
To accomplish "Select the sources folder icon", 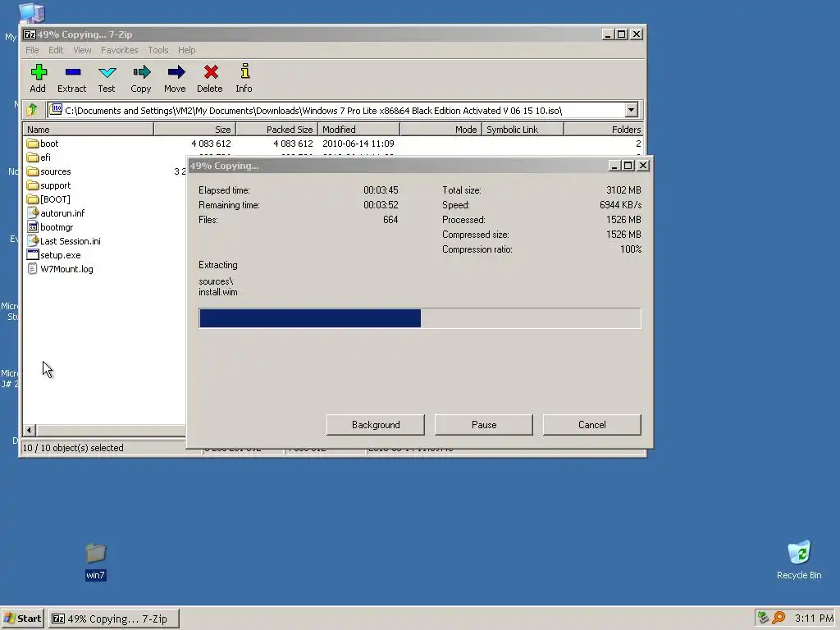I will (x=33, y=171).
